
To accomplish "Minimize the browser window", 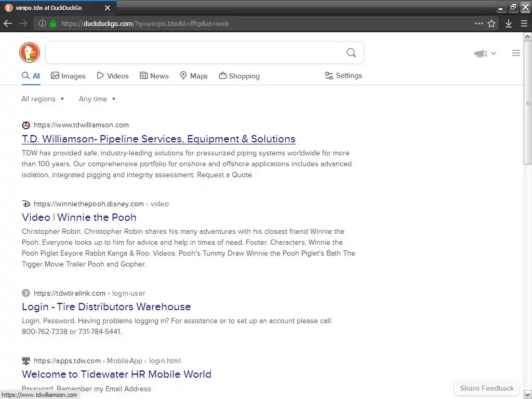I will 500,7.
